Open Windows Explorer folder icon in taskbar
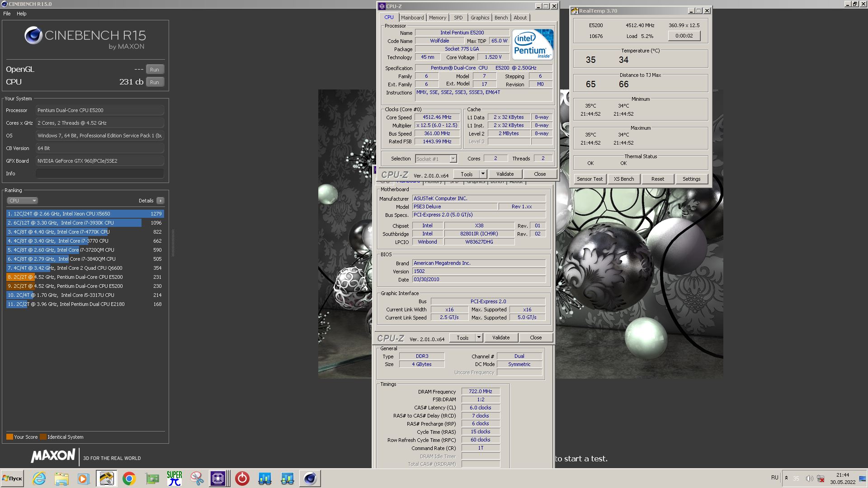868x488 pixels. (x=61, y=479)
